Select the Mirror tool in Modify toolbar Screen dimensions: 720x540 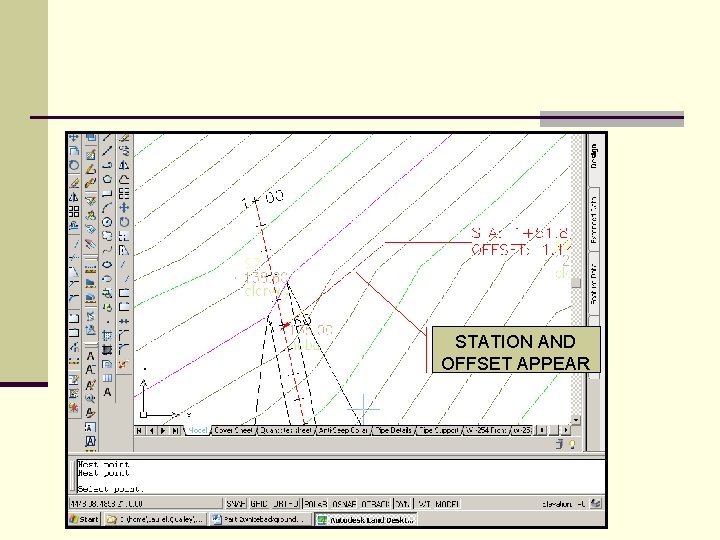coord(124,165)
